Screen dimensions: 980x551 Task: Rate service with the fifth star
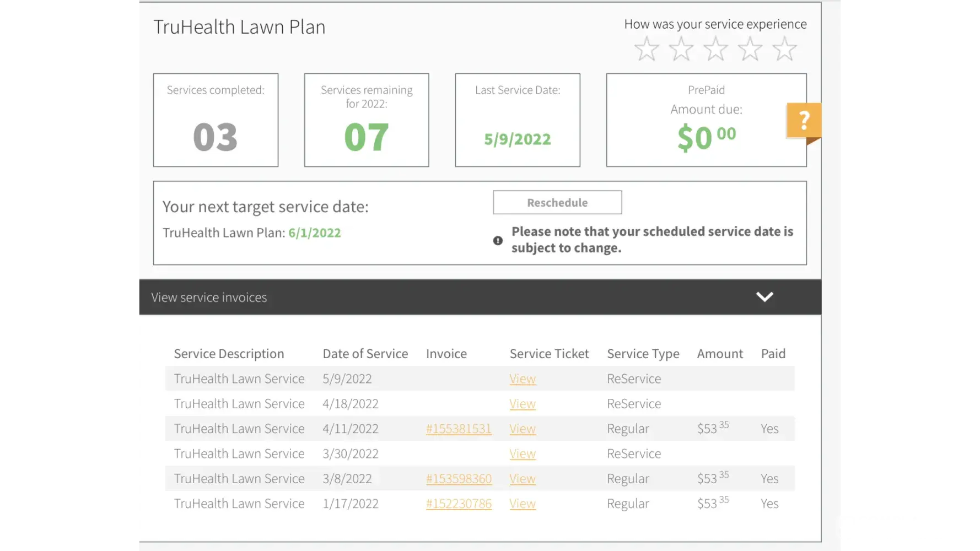pos(784,49)
